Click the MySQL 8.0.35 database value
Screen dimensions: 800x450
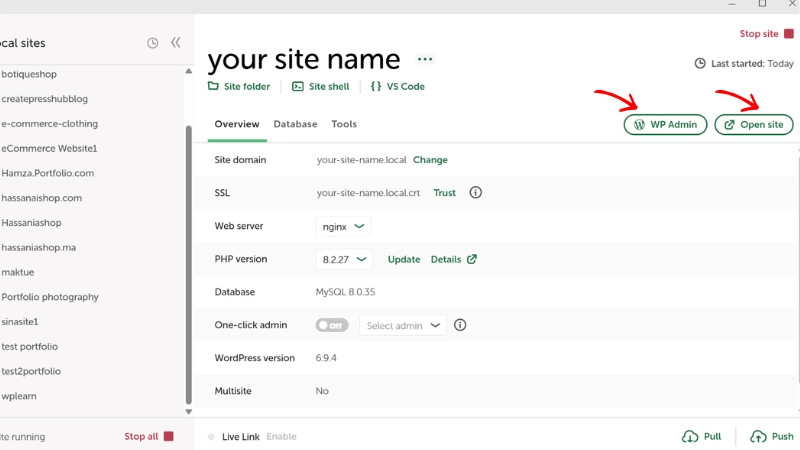(345, 292)
